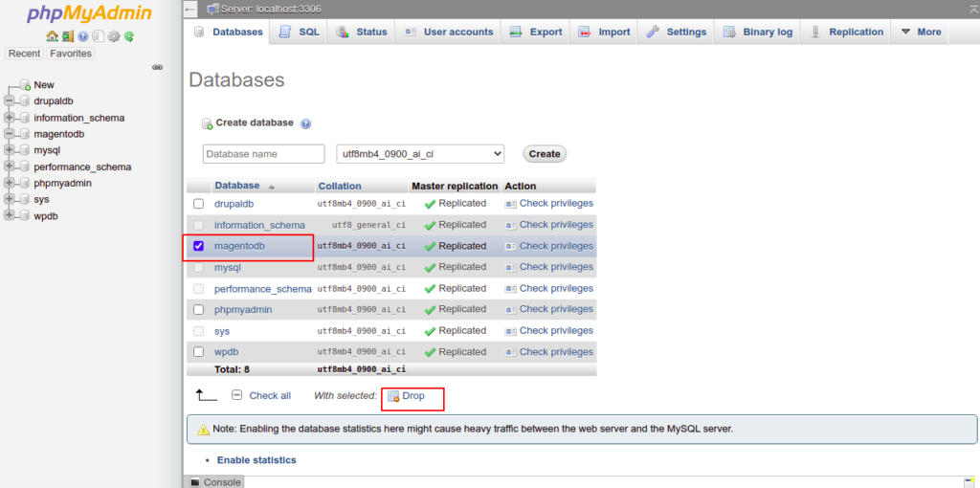Click the back arrow button beside Server breadcrumb

190,9
